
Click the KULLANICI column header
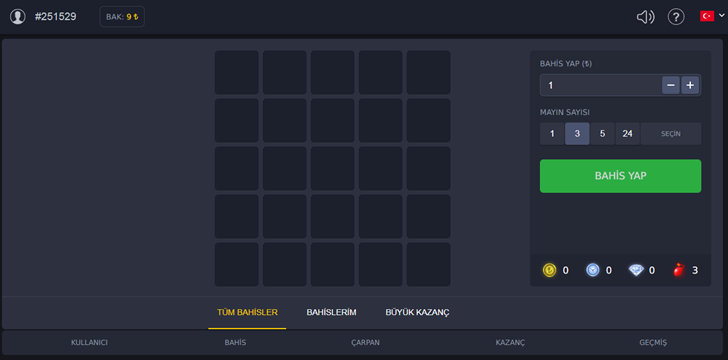90,343
